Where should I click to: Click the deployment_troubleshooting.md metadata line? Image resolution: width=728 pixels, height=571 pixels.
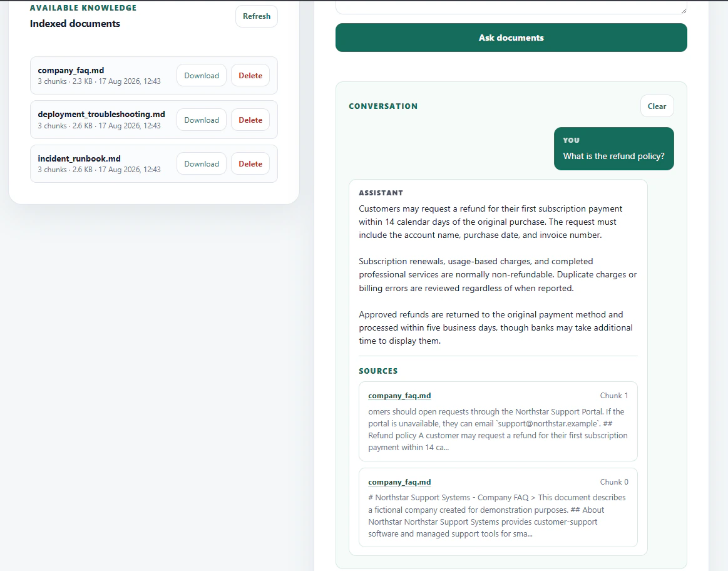pos(100,126)
